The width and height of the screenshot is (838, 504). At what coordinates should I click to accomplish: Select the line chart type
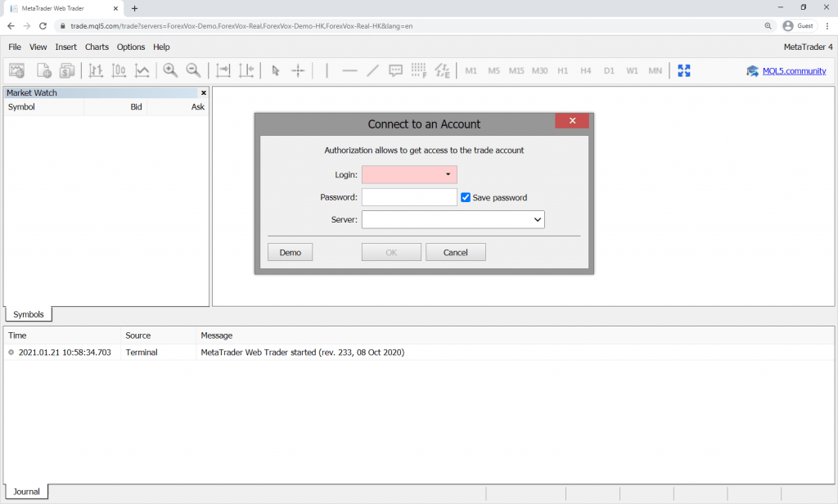(142, 70)
